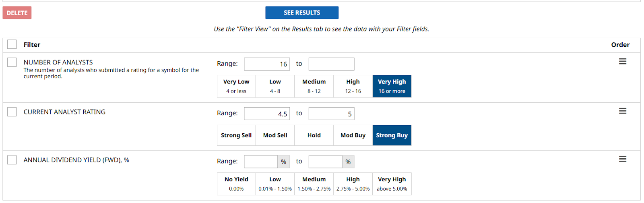Image resolution: width=644 pixels, height=203 pixels.
Task: Tick the Number of Analysts filter checkbox
Action: [12, 62]
